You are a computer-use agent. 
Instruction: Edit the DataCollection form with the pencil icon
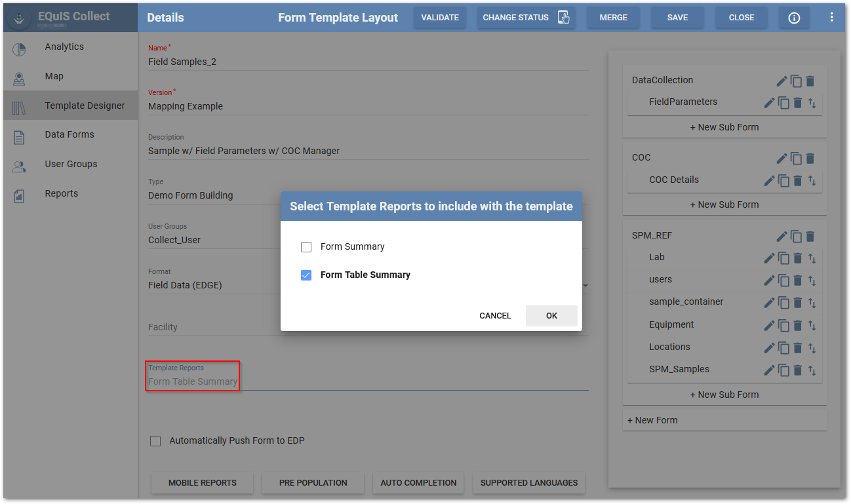point(782,80)
